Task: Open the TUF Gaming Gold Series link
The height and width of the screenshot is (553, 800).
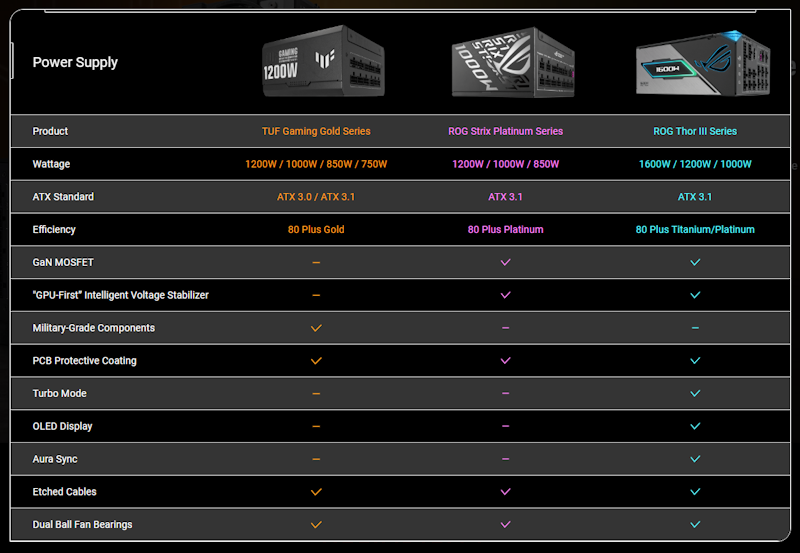Action: pos(316,131)
